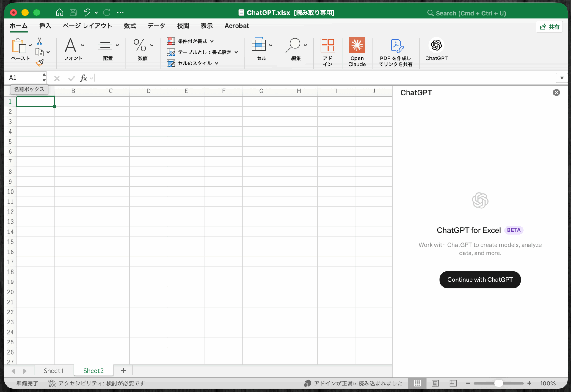
Task: Expand the formula bar with its chevron
Action: click(562, 78)
